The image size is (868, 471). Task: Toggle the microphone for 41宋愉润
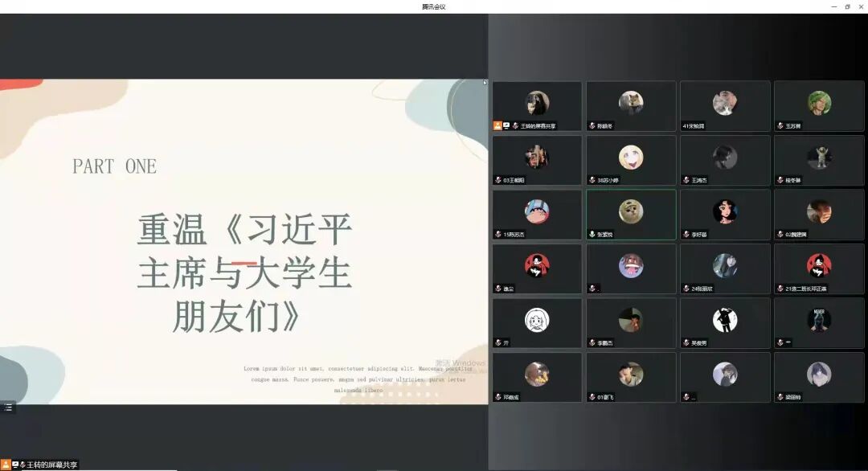684,126
